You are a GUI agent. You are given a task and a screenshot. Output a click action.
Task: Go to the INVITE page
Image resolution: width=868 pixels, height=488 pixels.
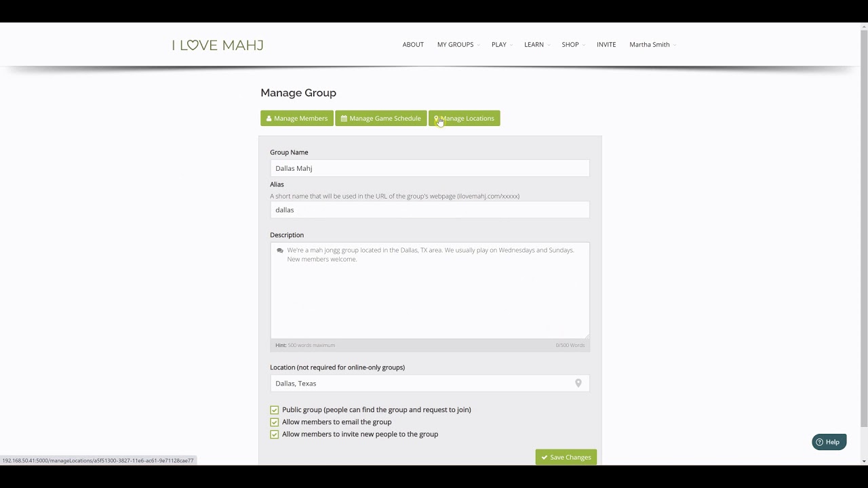click(x=606, y=45)
